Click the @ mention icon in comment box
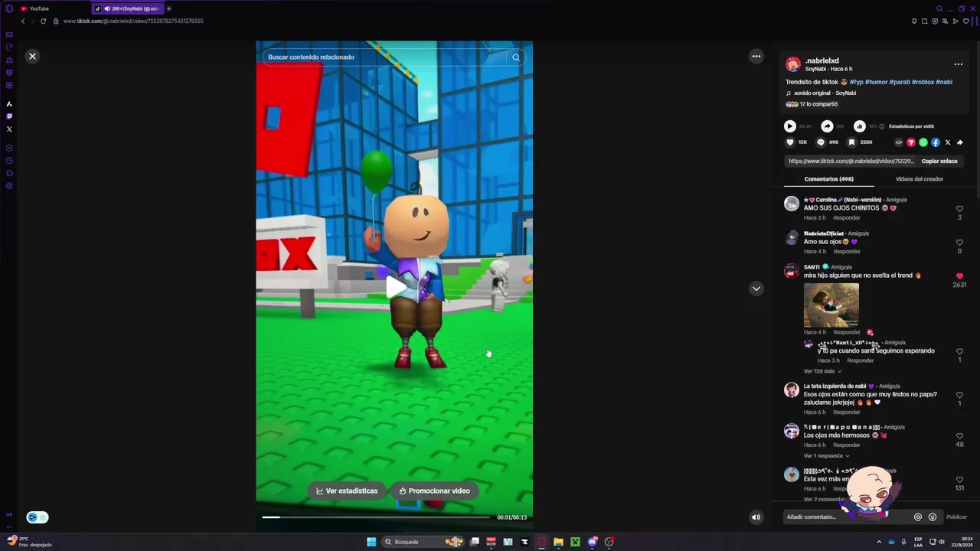 (x=918, y=517)
